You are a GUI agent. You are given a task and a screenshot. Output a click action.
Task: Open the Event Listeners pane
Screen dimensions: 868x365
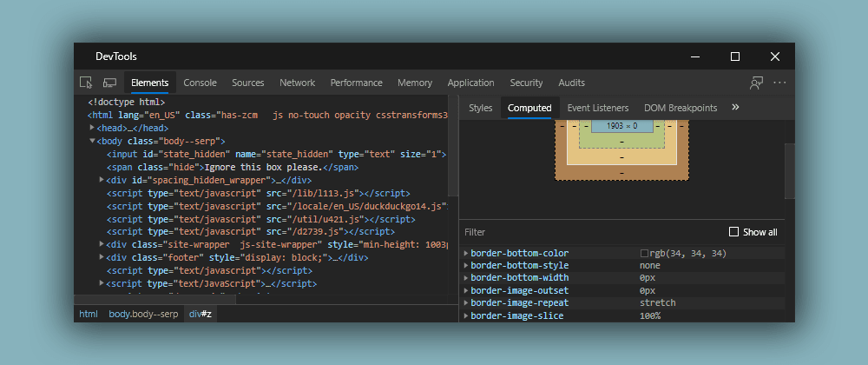pos(598,108)
